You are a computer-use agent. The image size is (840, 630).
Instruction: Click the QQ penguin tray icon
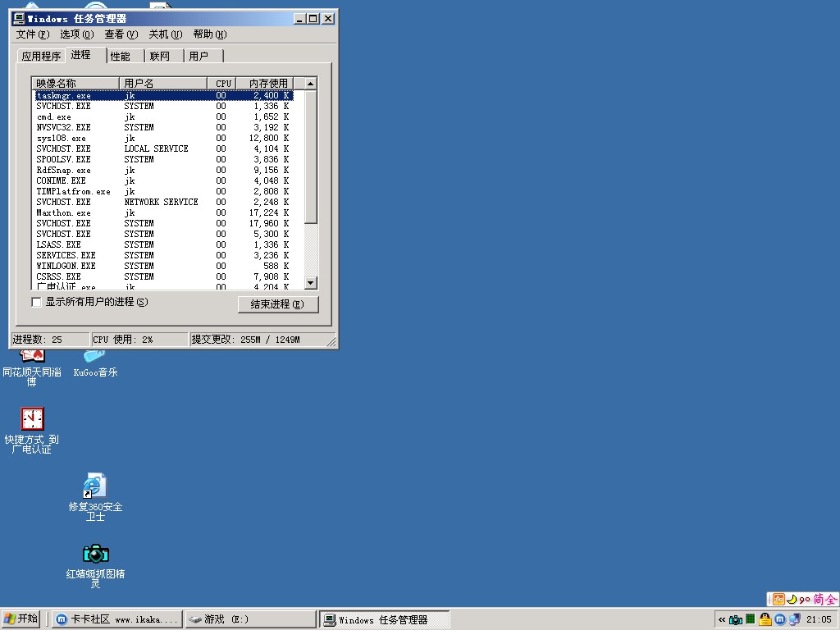(765, 619)
